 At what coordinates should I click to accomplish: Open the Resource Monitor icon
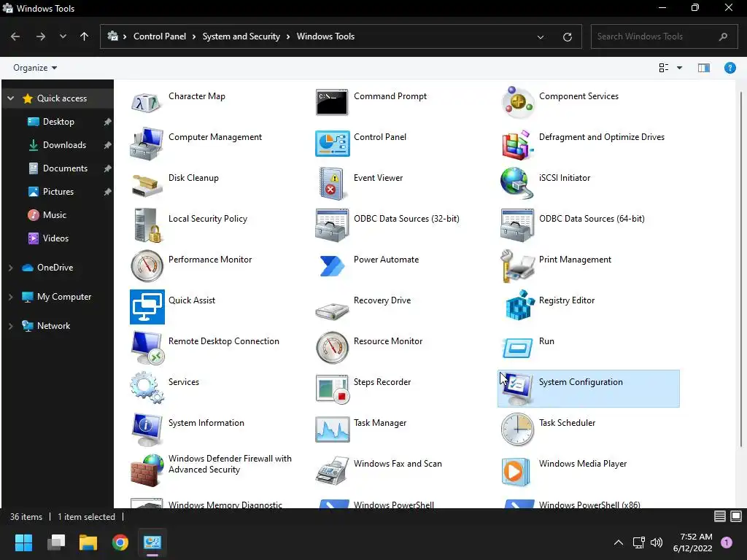coord(332,348)
